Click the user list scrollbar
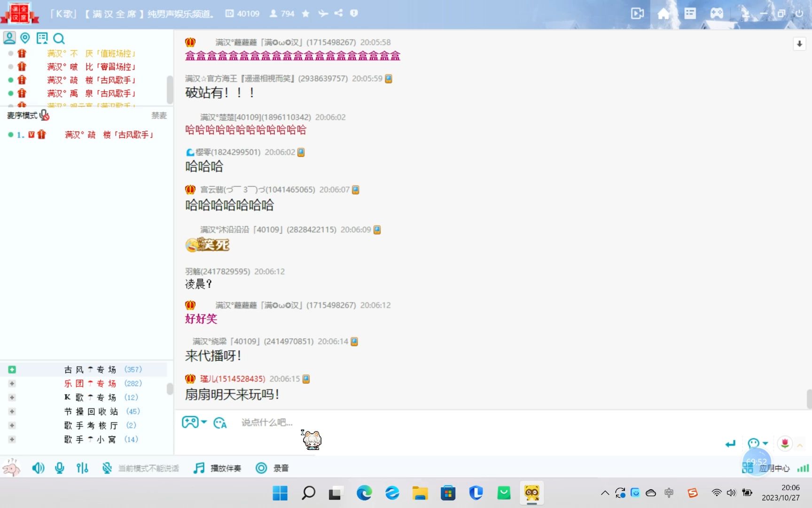The height and width of the screenshot is (508, 812). (170, 89)
